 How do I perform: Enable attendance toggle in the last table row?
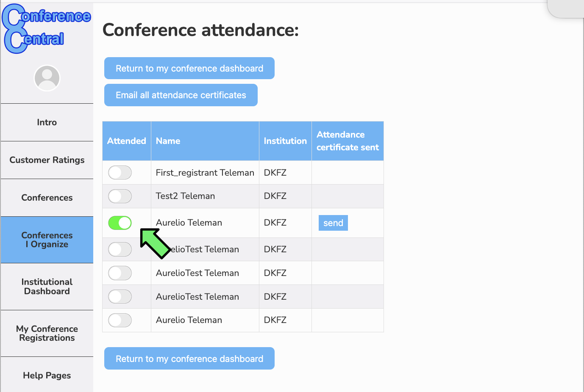120,320
